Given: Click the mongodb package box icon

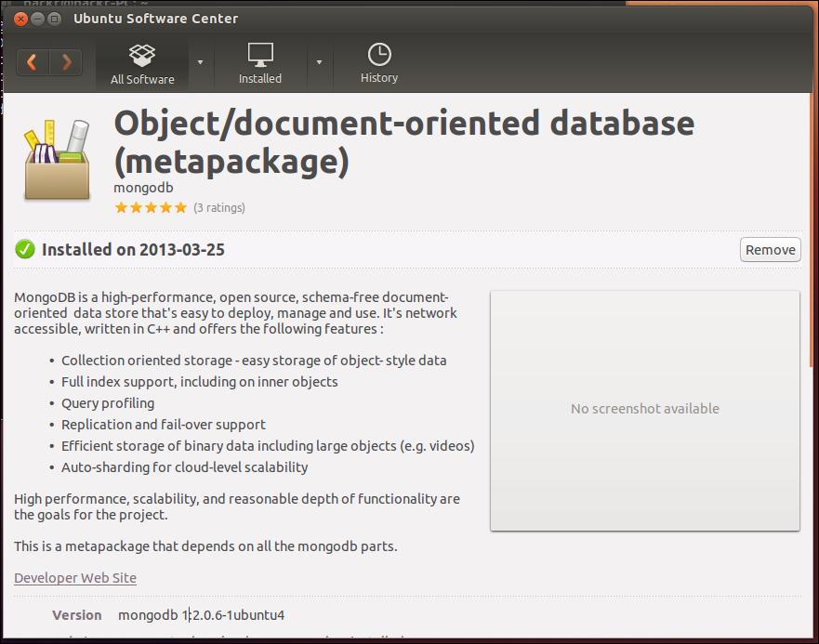Looking at the screenshot, I should coord(57,160).
